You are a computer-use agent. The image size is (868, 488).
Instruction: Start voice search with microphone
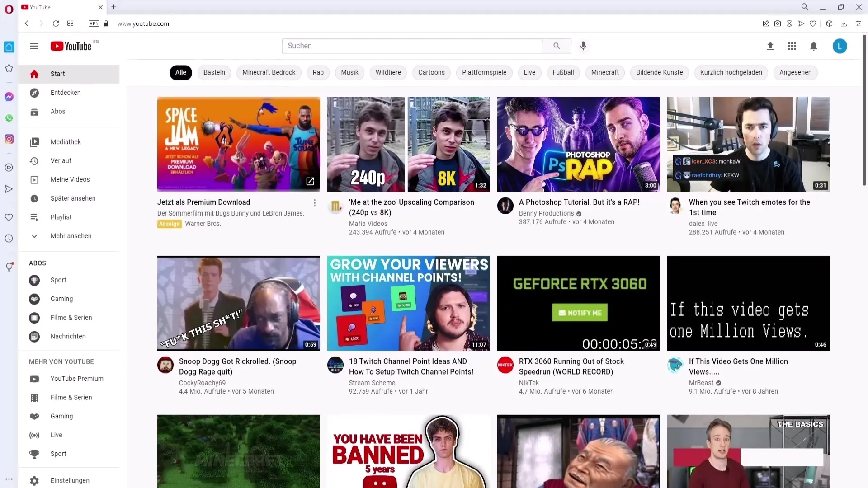point(583,46)
